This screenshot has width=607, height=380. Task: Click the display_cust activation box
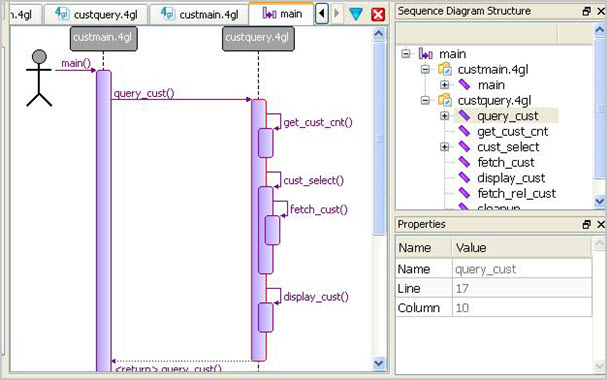pos(266,317)
